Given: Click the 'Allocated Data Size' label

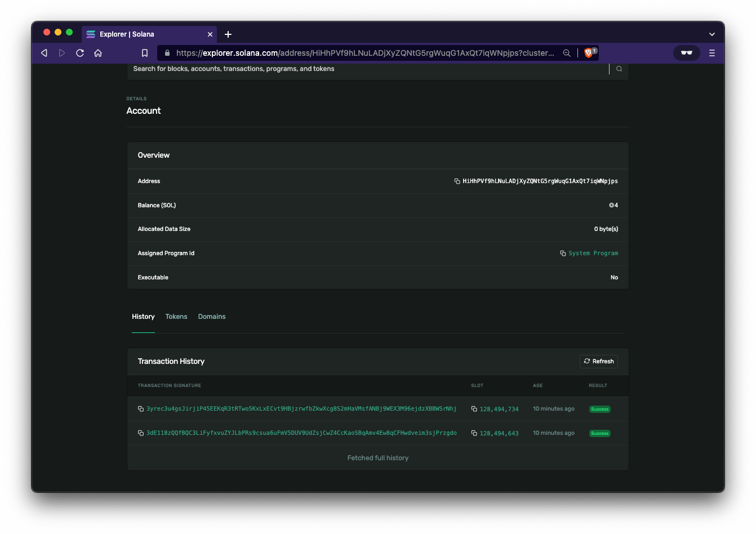Looking at the screenshot, I should coord(164,229).
